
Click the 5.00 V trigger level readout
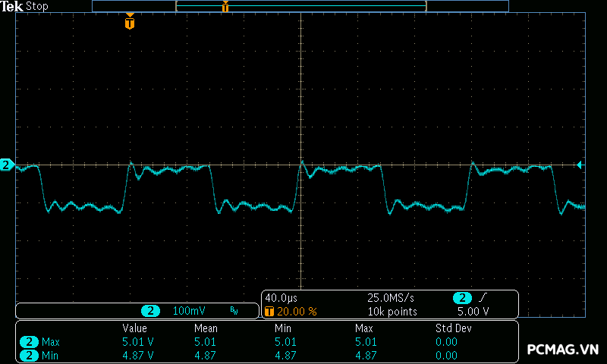click(473, 311)
